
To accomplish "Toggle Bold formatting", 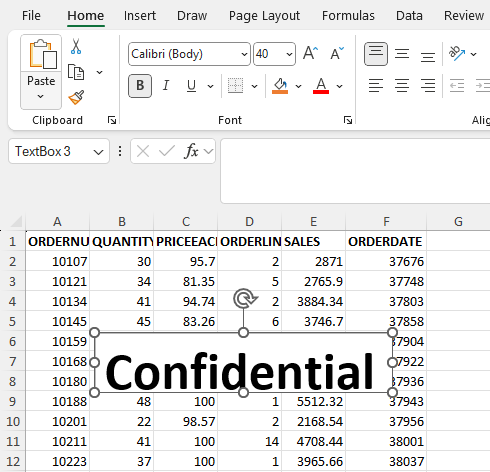I will click(x=140, y=86).
